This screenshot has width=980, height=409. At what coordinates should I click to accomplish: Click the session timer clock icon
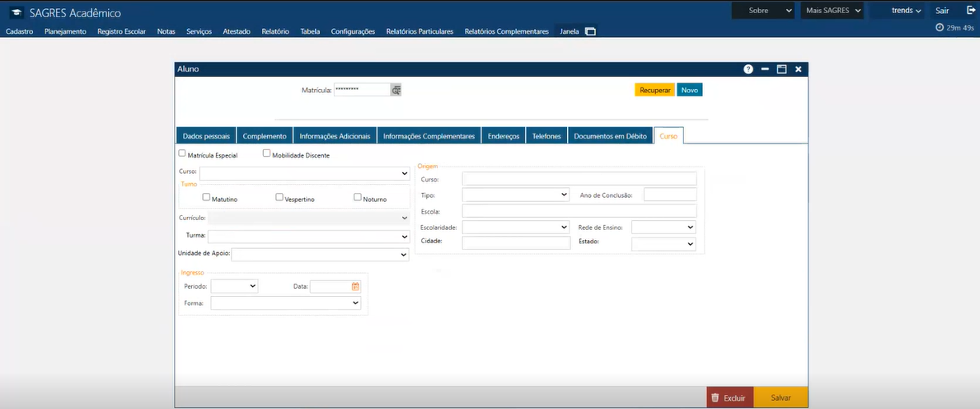[940, 27]
